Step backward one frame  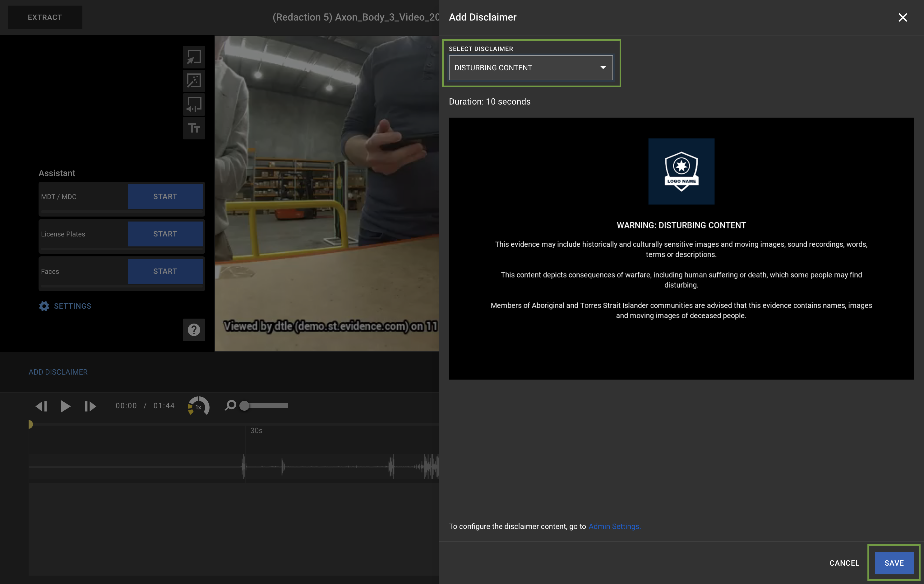tap(41, 406)
